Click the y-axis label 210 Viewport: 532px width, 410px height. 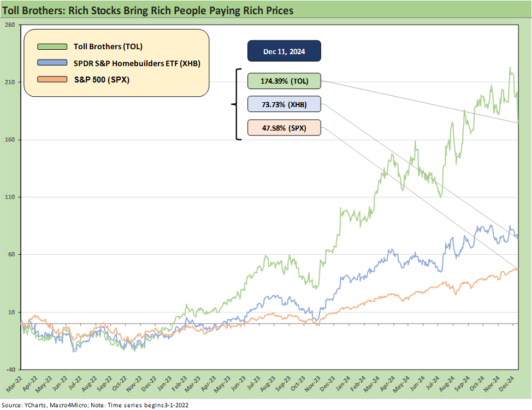coord(10,82)
